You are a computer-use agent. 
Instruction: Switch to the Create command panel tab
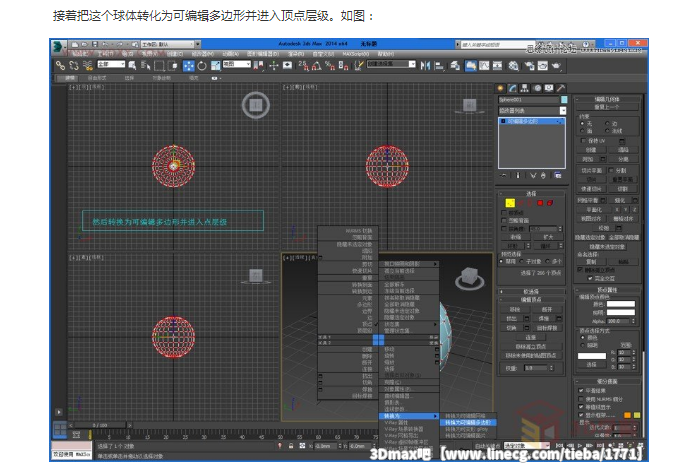click(501, 88)
